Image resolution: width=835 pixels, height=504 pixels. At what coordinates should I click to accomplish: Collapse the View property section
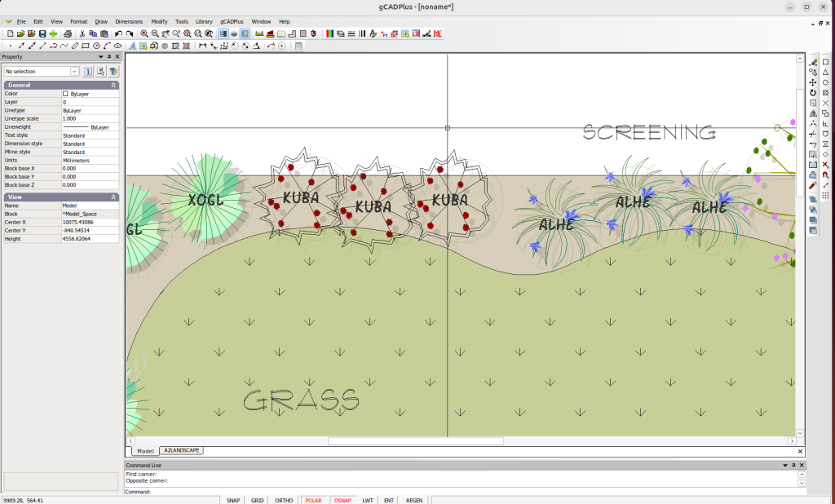[x=113, y=197]
